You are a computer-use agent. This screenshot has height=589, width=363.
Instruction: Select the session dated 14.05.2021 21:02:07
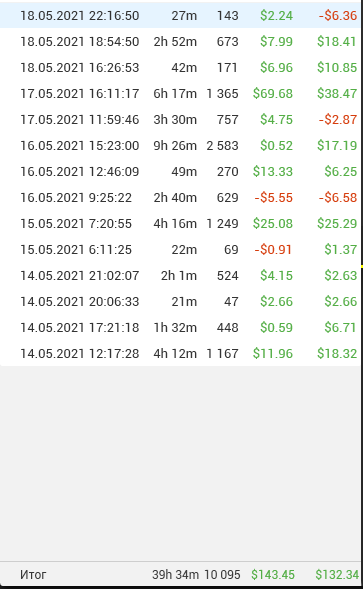point(180,275)
